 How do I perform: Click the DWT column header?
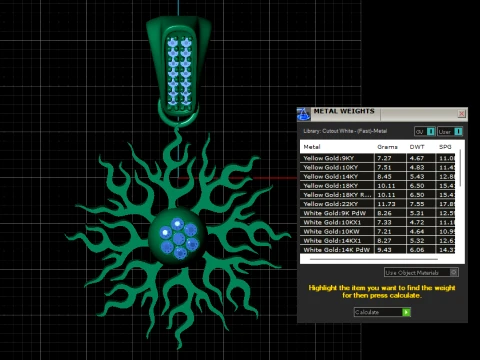(x=417, y=147)
